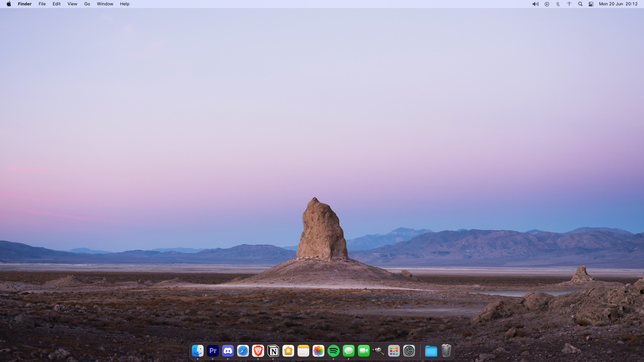Open Notes app from the Dock
Image resolution: width=644 pixels, height=362 pixels.
coord(303,351)
